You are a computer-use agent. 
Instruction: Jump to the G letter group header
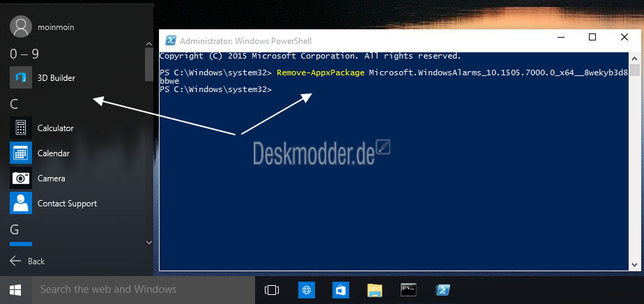(15, 229)
